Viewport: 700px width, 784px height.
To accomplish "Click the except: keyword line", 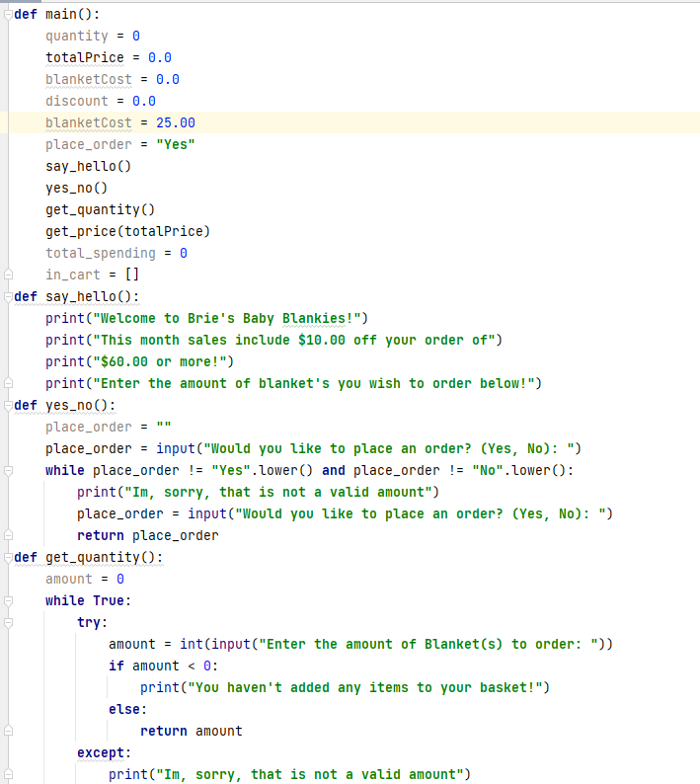I will coord(105,753).
